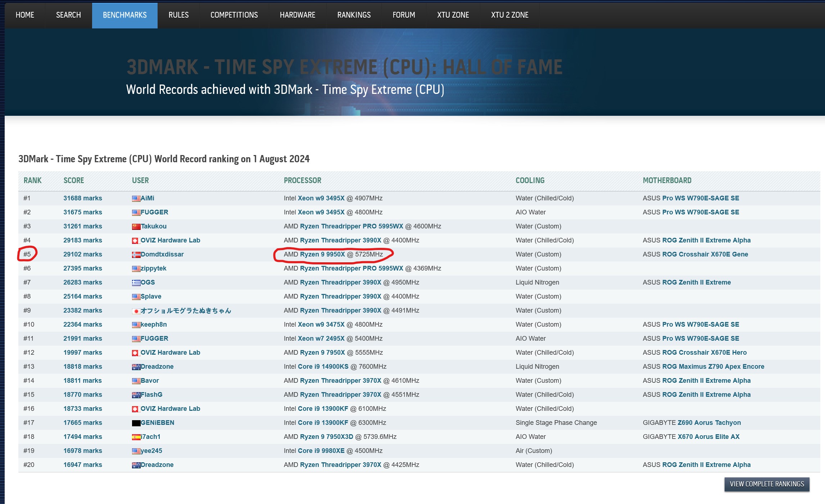
Task: Open the 31688 marks score link
Action: pyautogui.click(x=82, y=198)
